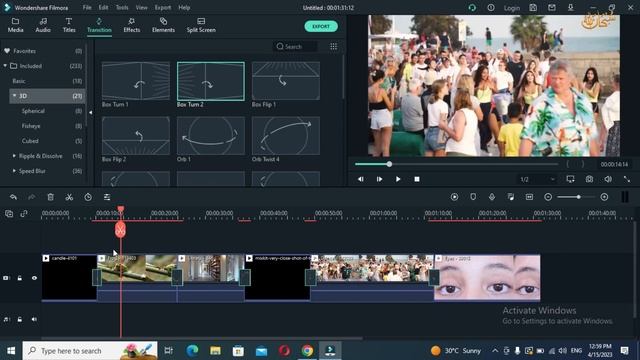Click Login in the title bar
This screenshot has height=360, width=640.
click(x=511, y=8)
